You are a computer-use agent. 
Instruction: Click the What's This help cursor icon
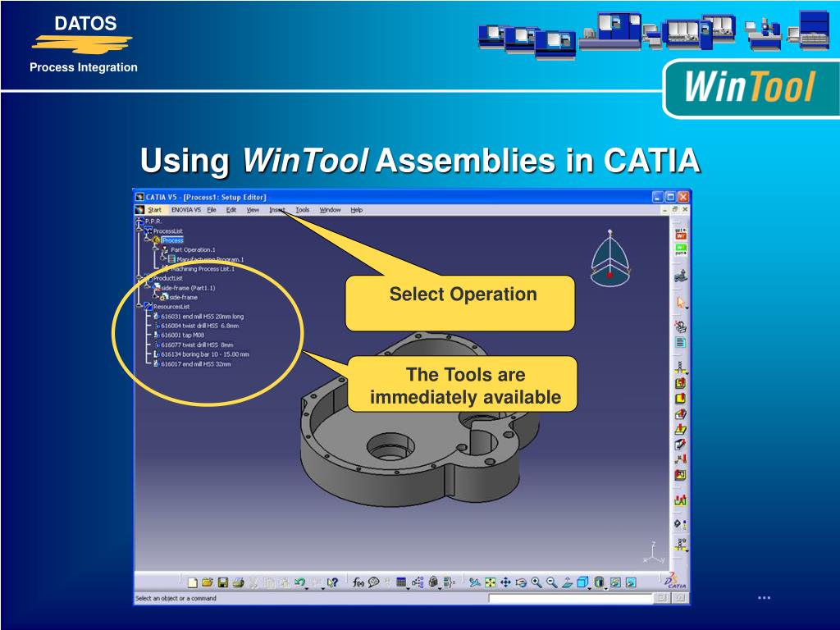click(x=333, y=582)
